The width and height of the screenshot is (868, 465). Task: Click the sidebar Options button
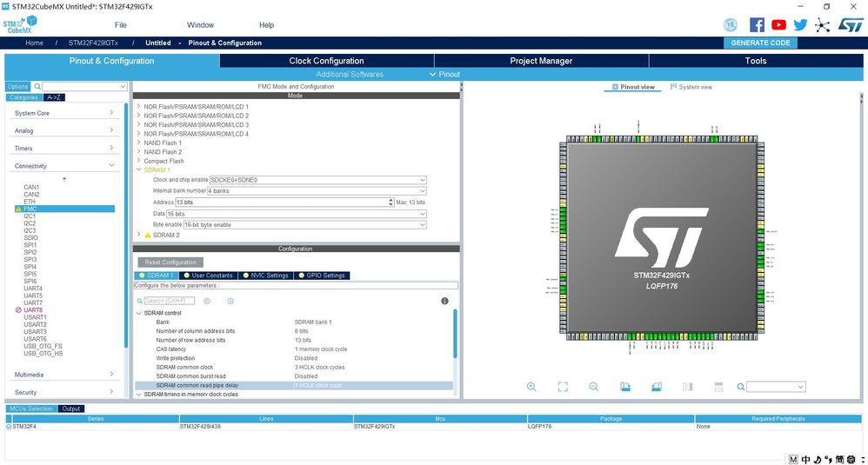17,86
